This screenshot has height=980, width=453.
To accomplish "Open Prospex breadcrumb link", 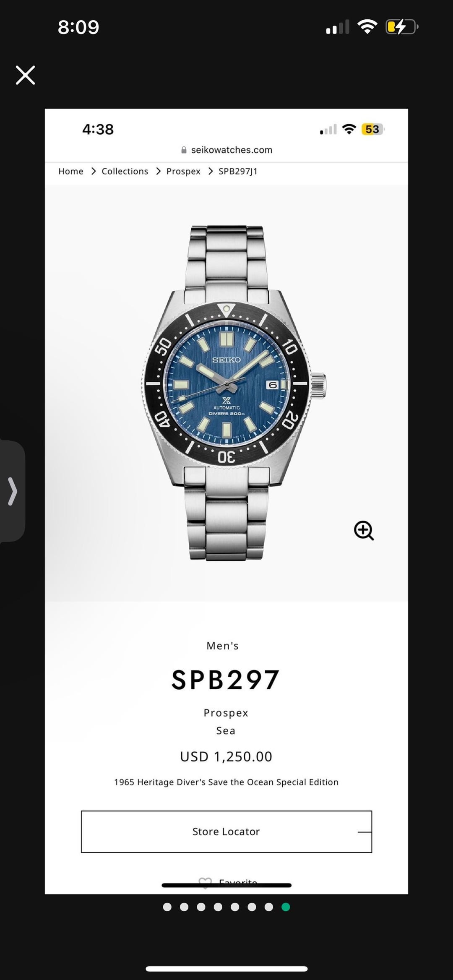I will click(183, 171).
